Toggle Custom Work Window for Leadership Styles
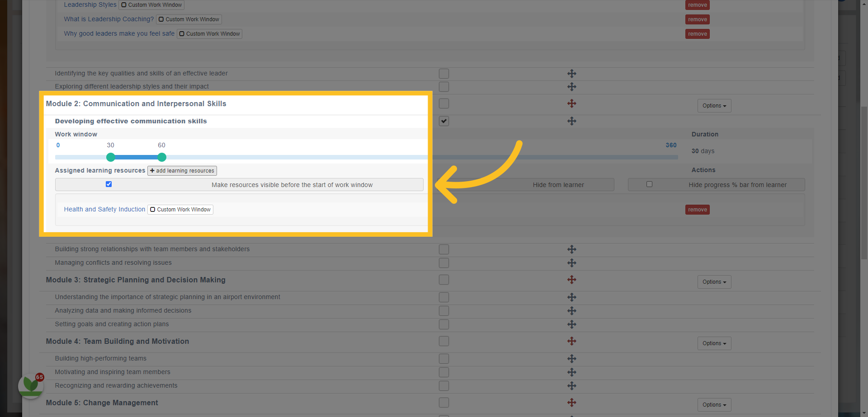The image size is (868, 417). tap(151, 5)
